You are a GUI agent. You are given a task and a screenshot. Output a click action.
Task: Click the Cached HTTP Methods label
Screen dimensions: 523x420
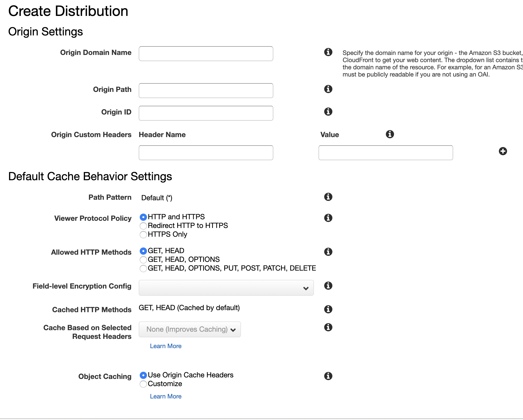coord(92,310)
